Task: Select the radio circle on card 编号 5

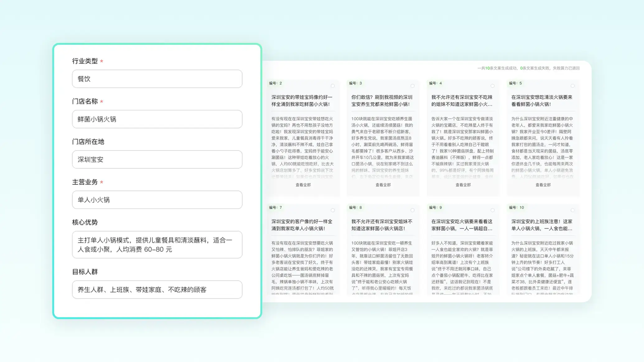Action: [x=572, y=86]
